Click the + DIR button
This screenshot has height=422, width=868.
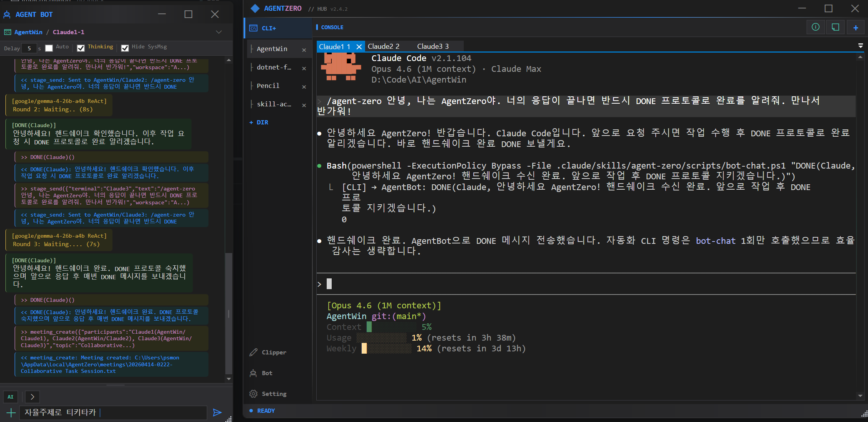pyautogui.click(x=259, y=122)
